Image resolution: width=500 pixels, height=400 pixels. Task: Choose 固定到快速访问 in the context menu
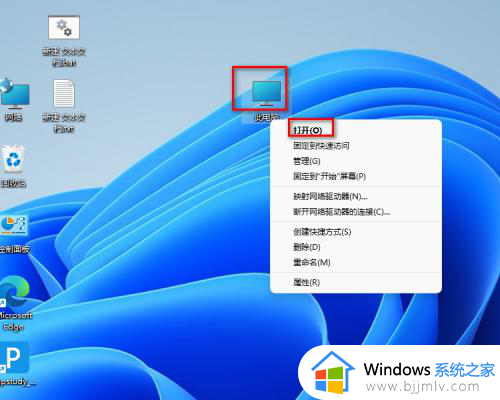[321, 146]
